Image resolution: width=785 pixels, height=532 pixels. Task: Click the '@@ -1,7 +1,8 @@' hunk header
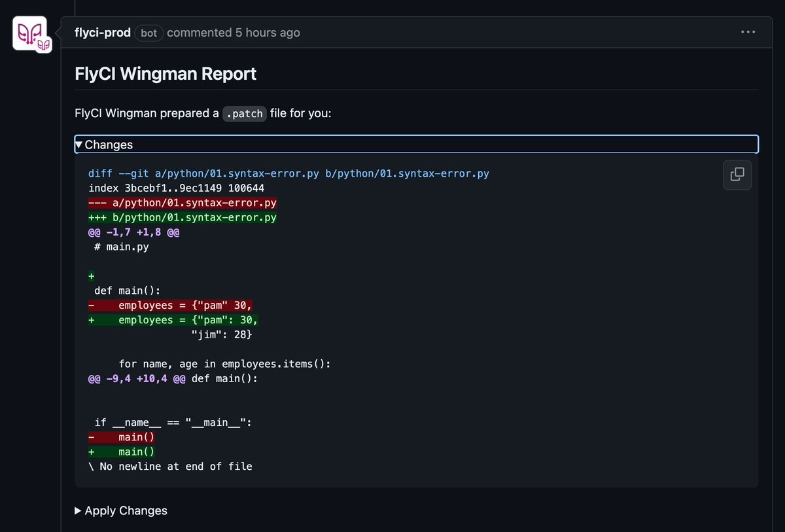pos(134,232)
